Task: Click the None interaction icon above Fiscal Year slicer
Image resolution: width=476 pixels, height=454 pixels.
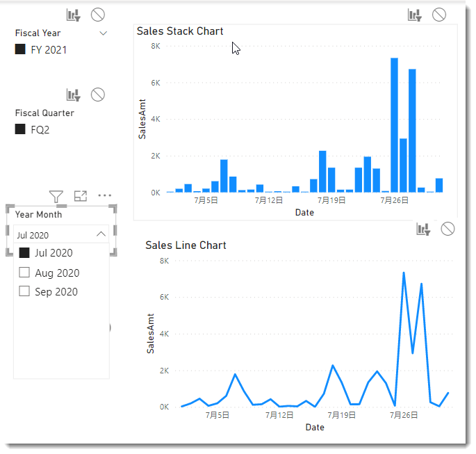Action: 98,15
